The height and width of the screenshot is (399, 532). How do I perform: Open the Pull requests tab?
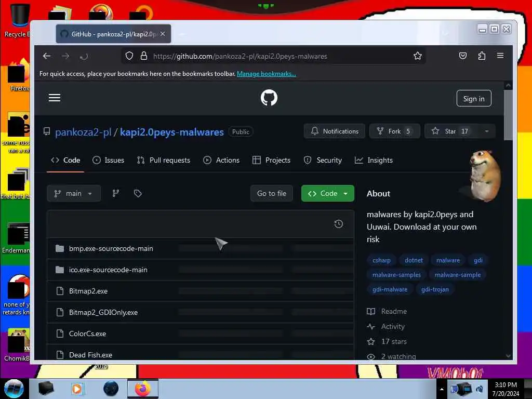coord(164,160)
